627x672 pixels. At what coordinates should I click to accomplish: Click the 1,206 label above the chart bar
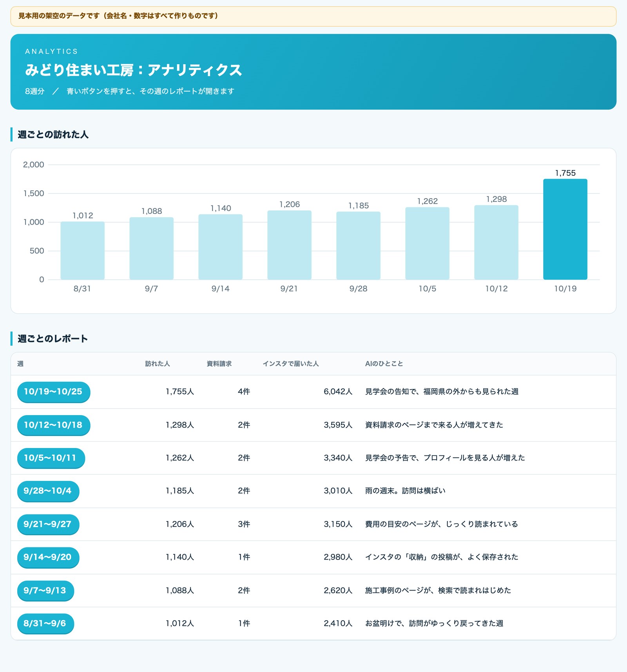pyautogui.click(x=289, y=204)
